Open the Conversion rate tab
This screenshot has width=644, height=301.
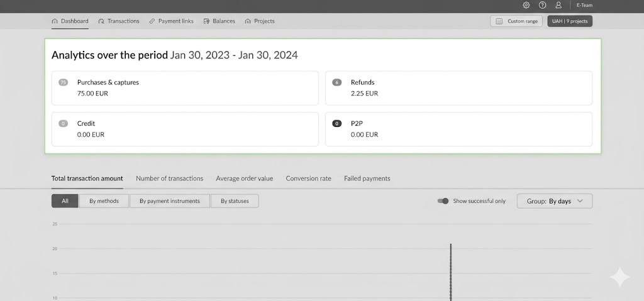tap(308, 178)
